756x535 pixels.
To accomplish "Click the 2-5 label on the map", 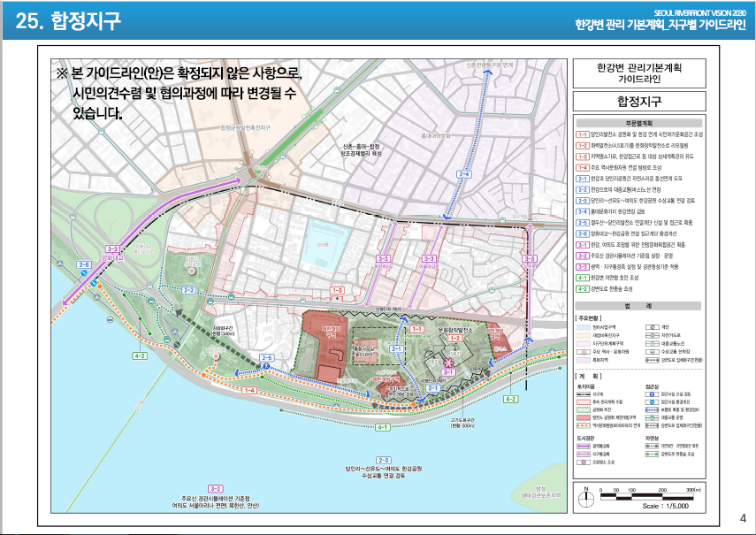I will point(267,357).
